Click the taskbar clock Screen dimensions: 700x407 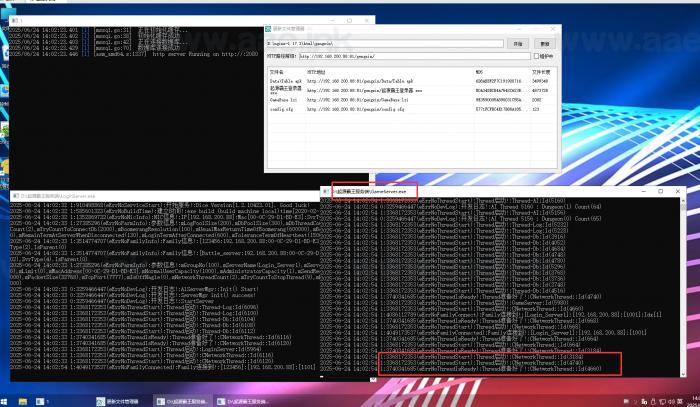(x=696, y=400)
